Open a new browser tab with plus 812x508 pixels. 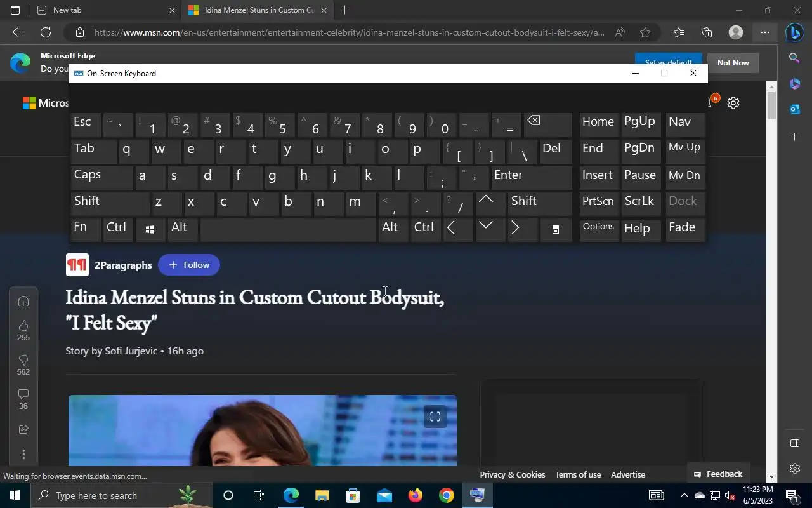point(344,10)
